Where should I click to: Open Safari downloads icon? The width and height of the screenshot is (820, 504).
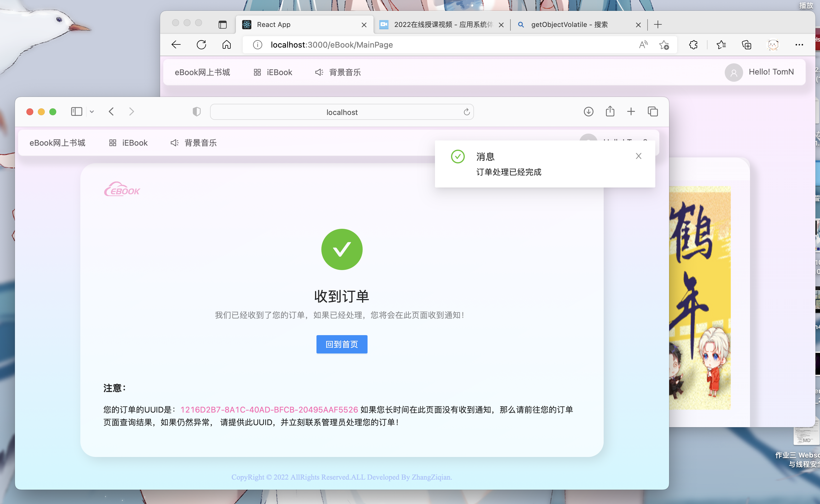588,112
